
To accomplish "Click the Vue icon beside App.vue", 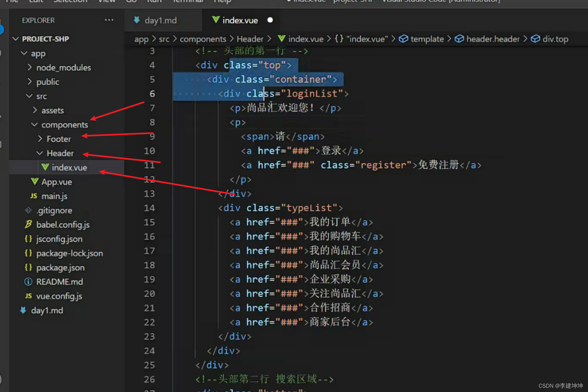I will coord(35,181).
